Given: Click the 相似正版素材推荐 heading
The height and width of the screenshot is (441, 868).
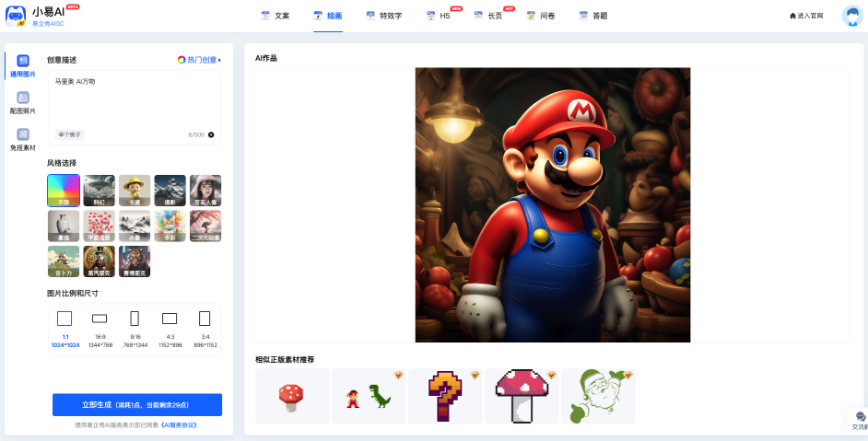Looking at the screenshot, I should click(x=285, y=360).
